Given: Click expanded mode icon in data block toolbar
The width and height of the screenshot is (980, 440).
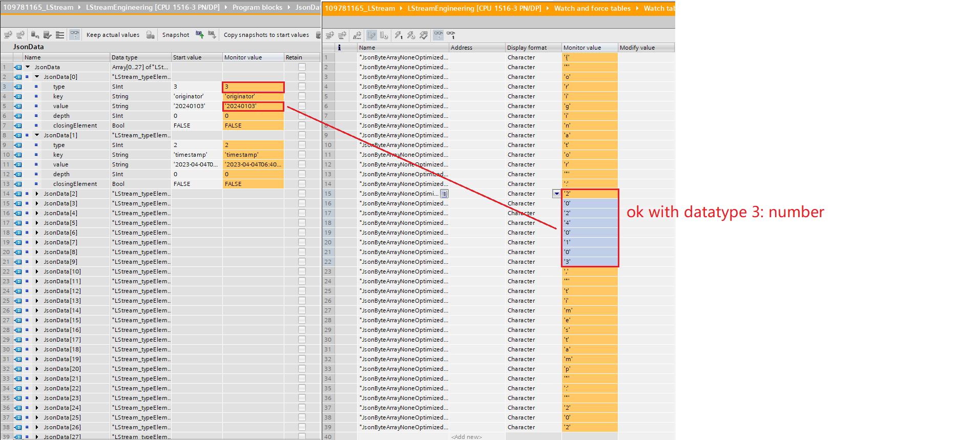Looking at the screenshot, I should (x=60, y=35).
